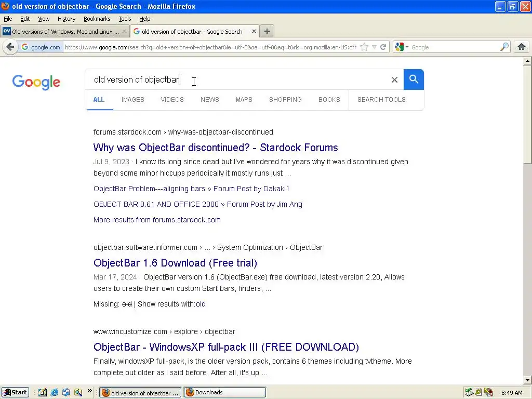Click the third system tray icon

pos(488,392)
